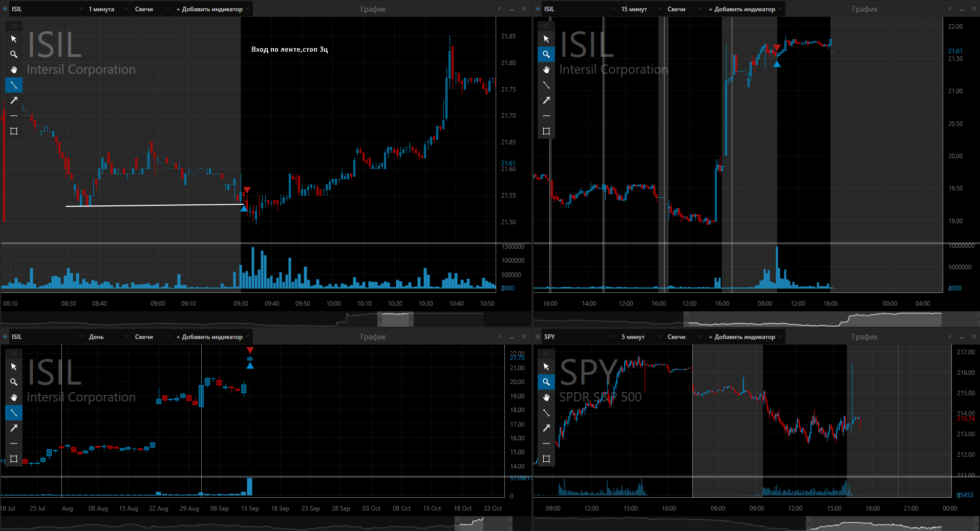
Task: Click the ISIL symbol field in the daily chart
Action: coord(47,337)
